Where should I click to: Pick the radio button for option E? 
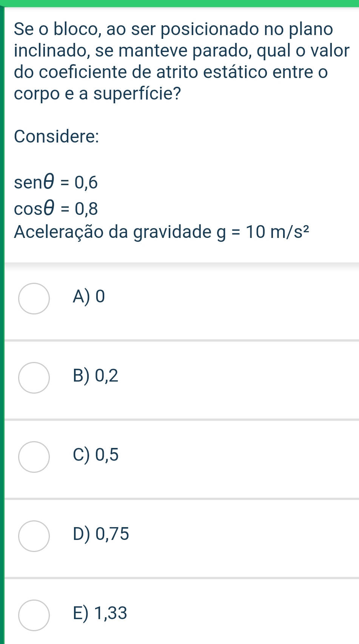[x=34, y=615]
